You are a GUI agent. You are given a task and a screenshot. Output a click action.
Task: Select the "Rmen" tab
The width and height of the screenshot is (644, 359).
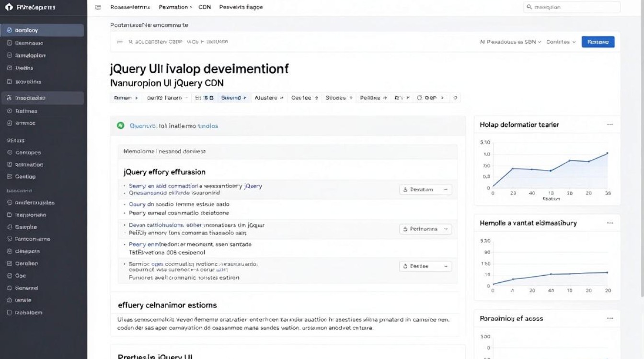[x=126, y=98]
